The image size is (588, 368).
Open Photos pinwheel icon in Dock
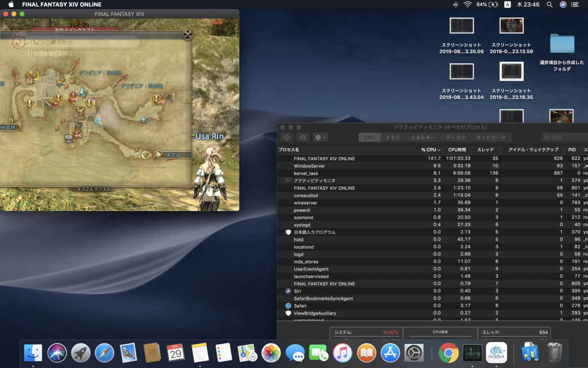(271, 353)
